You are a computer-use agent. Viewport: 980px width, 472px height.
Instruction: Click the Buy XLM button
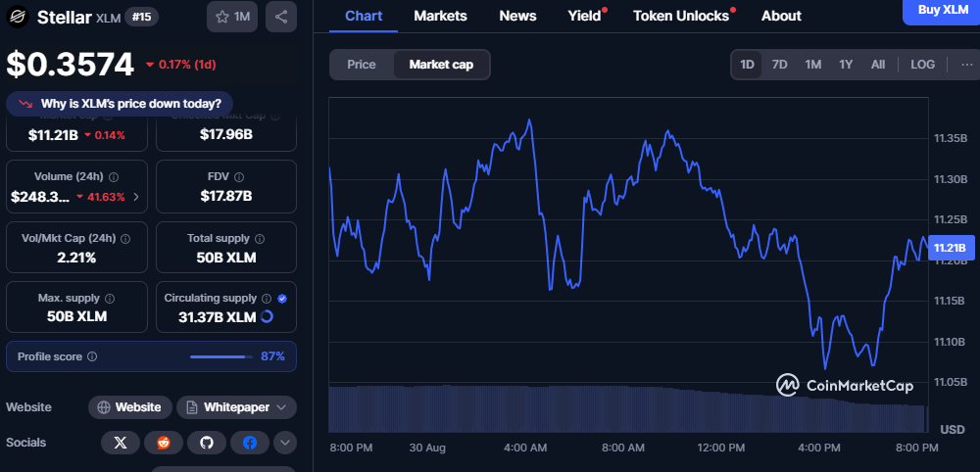tap(943, 11)
